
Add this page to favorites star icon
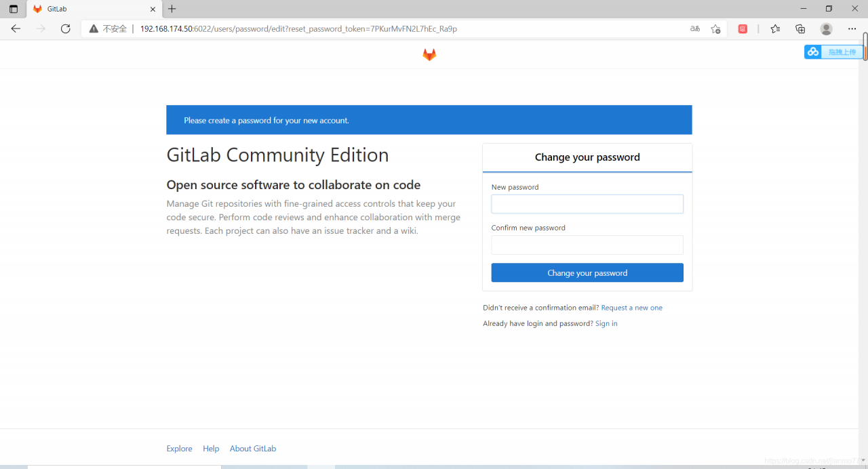pyautogui.click(x=715, y=29)
